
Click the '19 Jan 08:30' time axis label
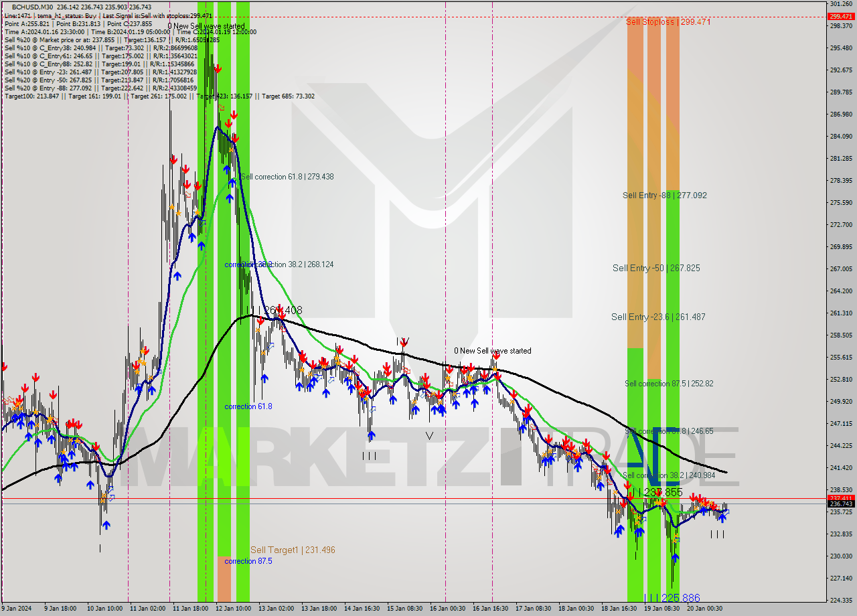pos(661,609)
